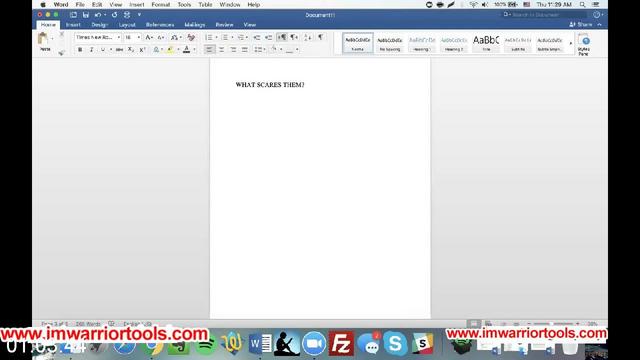This screenshot has height=360, width=640.
Task: Toggle Italic formatting
Action: click(x=91, y=50)
